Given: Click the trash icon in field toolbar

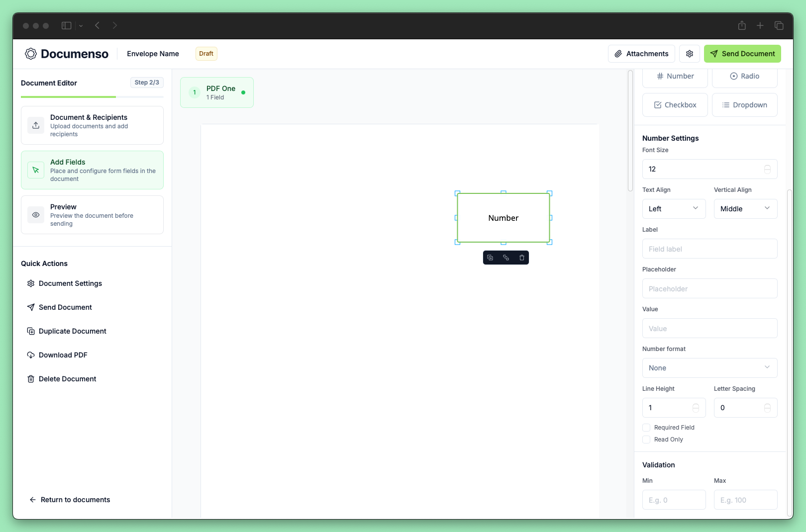Looking at the screenshot, I should 522,258.
